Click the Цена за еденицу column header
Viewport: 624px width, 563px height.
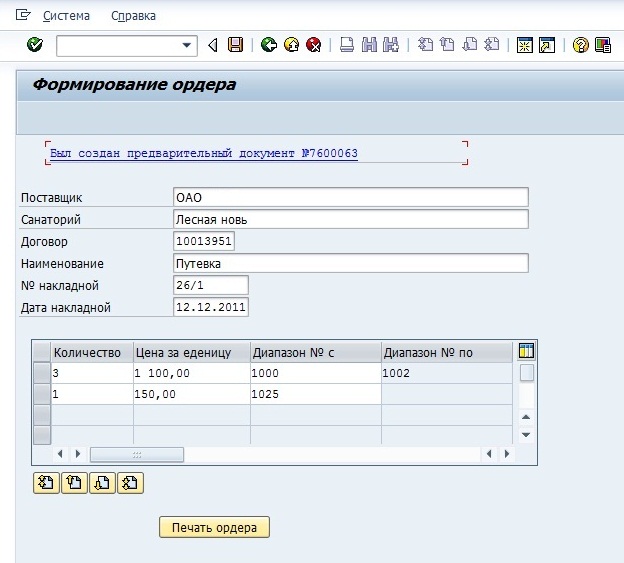pos(192,353)
